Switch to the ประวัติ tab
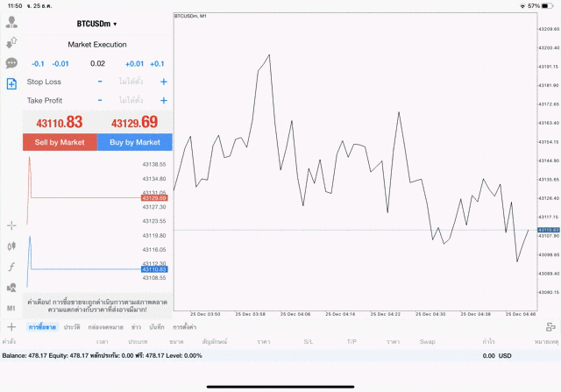The image size is (561, 392). 72,326
